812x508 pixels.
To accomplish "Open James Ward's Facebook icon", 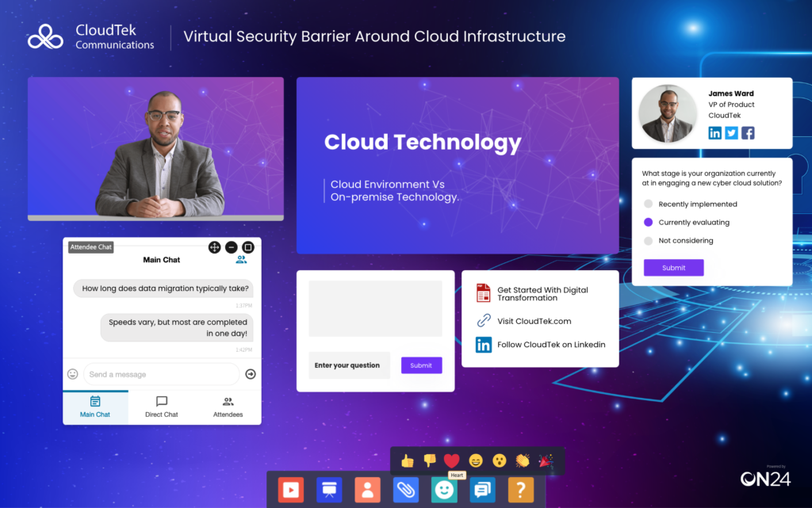I will [748, 133].
